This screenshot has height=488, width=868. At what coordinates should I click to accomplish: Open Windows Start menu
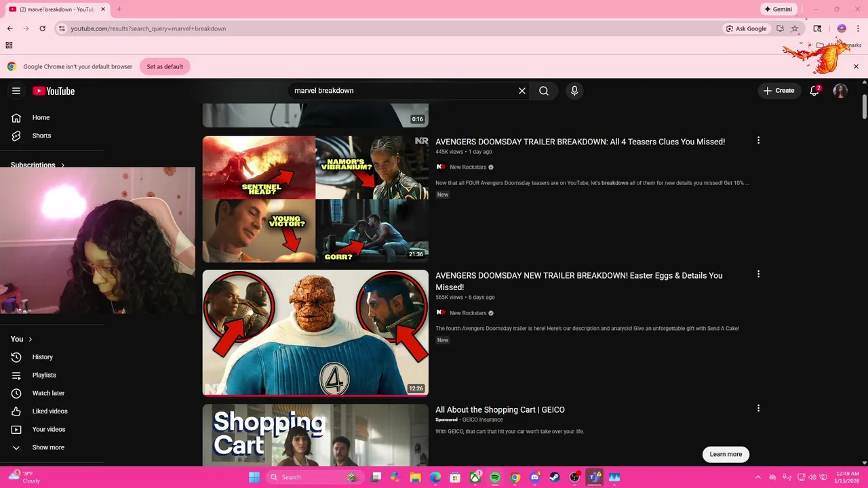pyautogui.click(x=254, y=477)
